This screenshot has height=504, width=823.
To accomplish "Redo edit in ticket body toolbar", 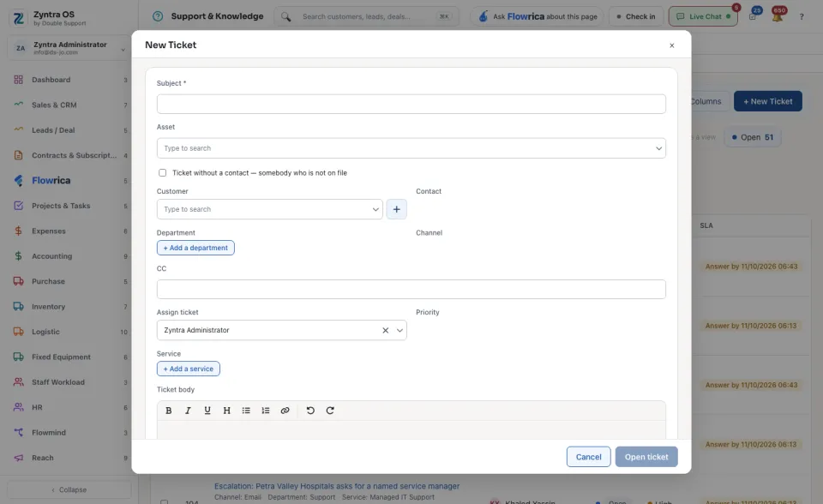I will 330,411.
